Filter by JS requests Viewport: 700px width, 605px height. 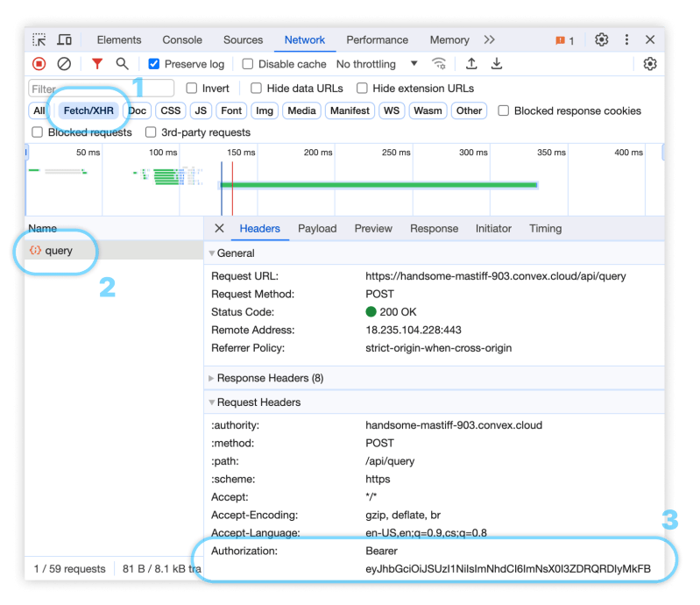click(x=201, y=110)
